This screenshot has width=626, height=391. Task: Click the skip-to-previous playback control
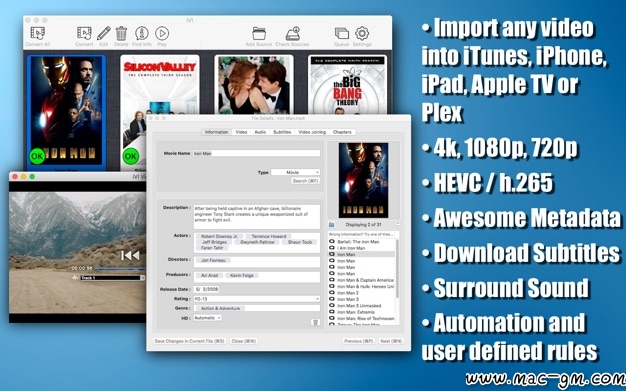click(x=130, y=256)
